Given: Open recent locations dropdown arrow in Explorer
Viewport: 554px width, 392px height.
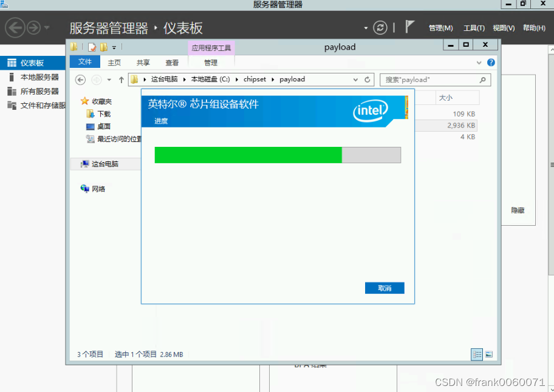Looking at the screenshot, I should coord(109,79).
